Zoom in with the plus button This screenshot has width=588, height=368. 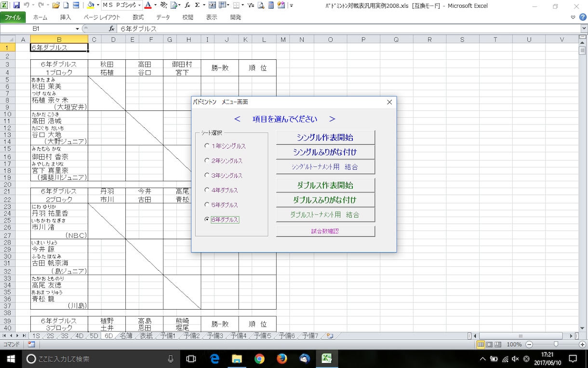tap(581, 344)
